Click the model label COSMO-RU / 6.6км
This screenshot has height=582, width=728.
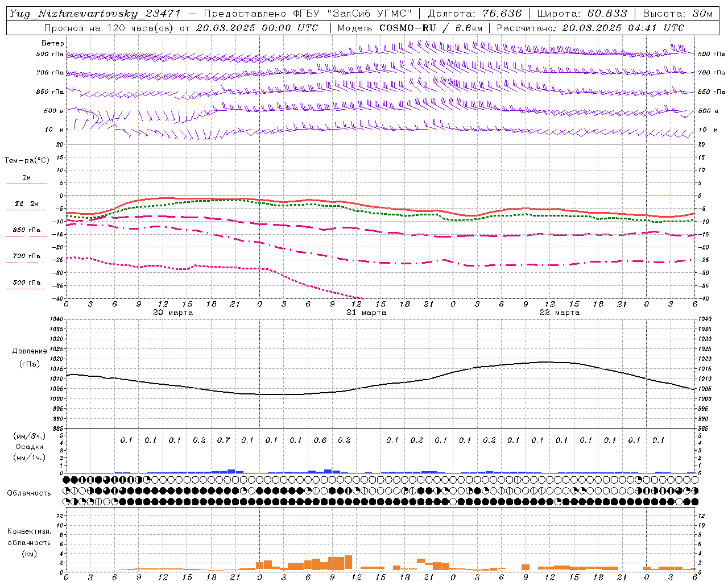pos(431,28)
